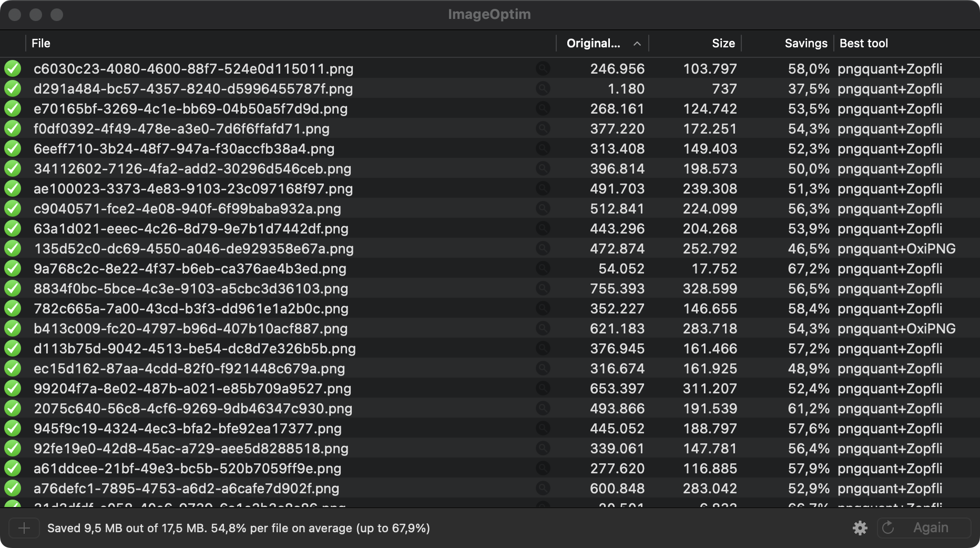
Task: Select file name e70165bf-3269-4c1e-bb69-04b50a5f7d9d.png
Action: 191,109
